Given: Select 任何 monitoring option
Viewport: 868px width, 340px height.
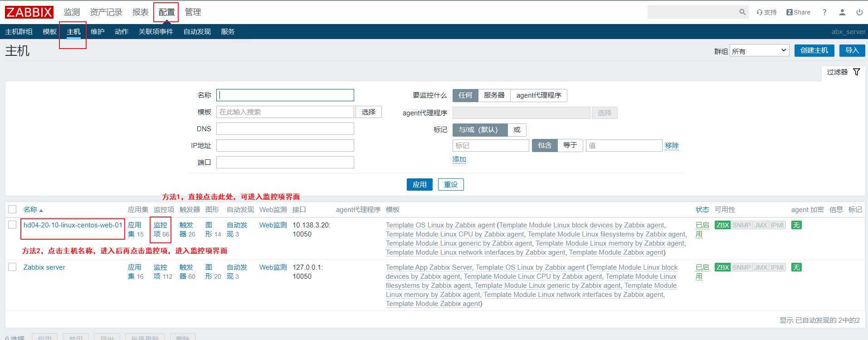Looking at the screenshot, I should pos(465,95).
